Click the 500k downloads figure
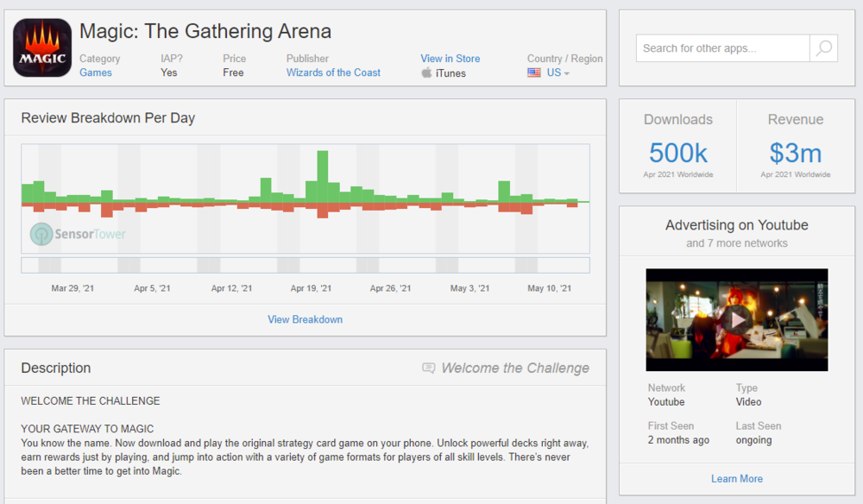Image resolution: width=863 pixels, height=504 pixels. pos(677,153)
